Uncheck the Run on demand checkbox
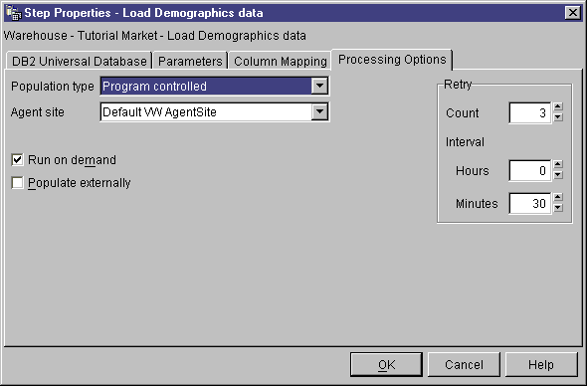 (x=17, y=160)
